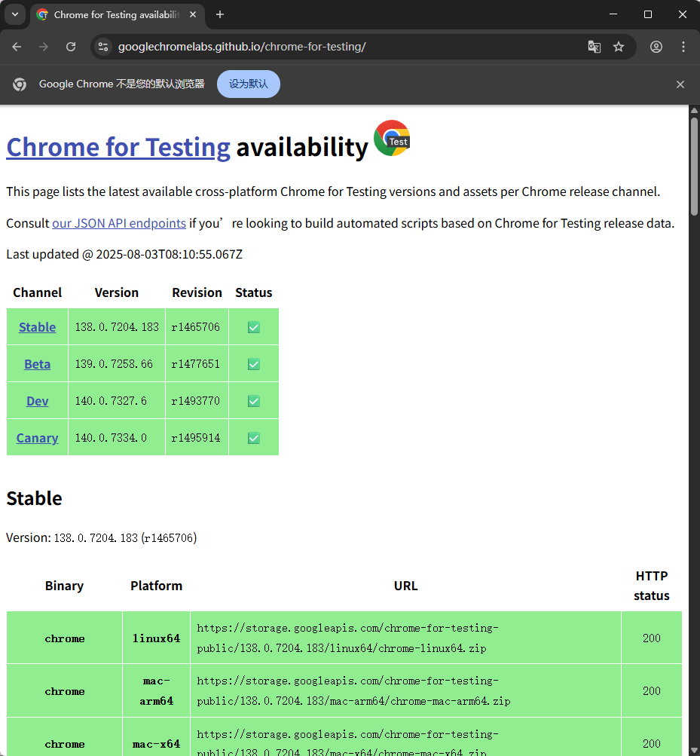Open the tab search dropdown arrow
Screen dimensions: 700x756
pos(15,14)
